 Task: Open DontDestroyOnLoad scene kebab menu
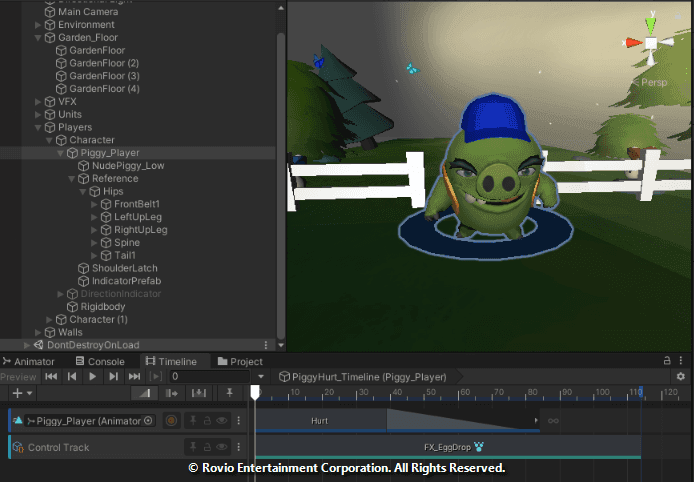pos(266,345)
